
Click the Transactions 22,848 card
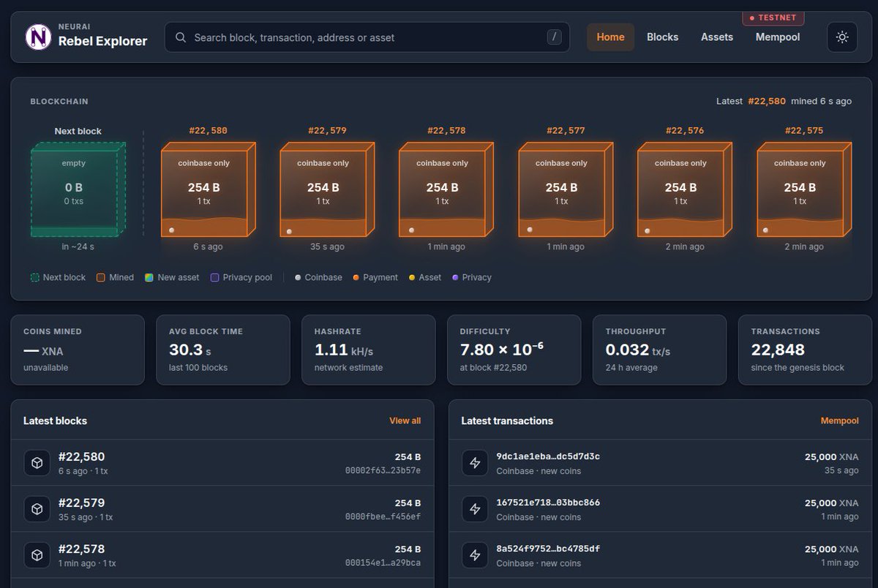coord(806,350)
